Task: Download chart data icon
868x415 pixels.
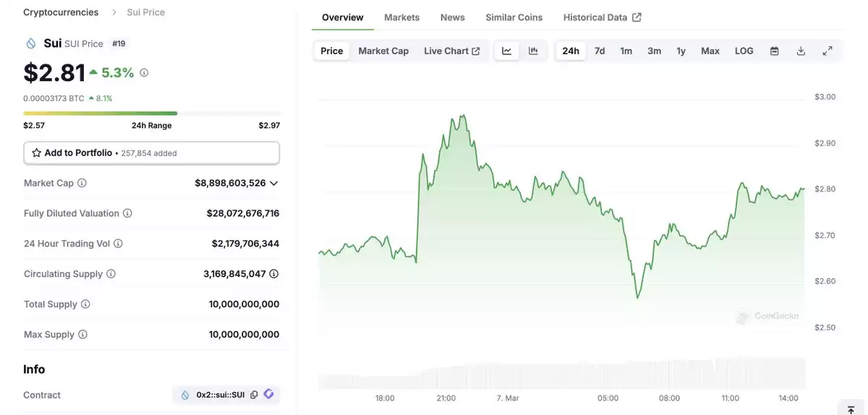Action: coord(801,51)
